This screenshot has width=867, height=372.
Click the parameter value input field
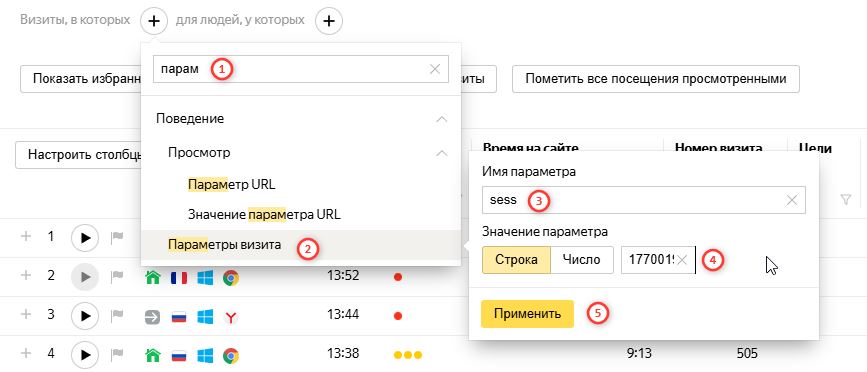[x=658, y=260]
